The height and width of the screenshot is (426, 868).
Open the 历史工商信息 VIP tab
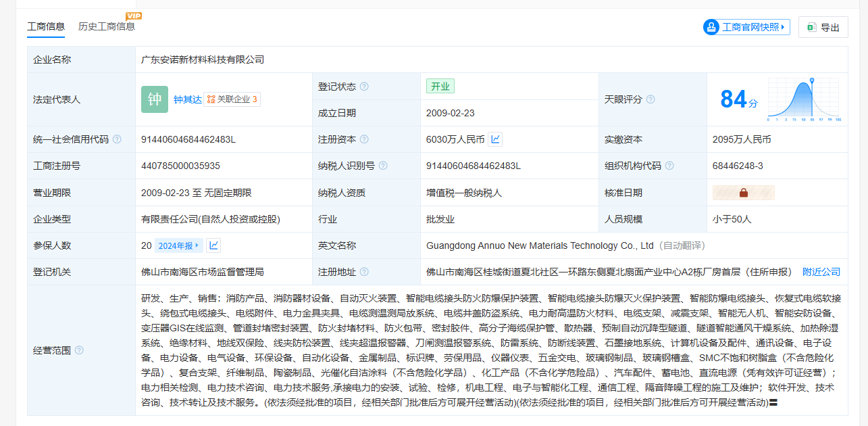[x=107, y=26]
